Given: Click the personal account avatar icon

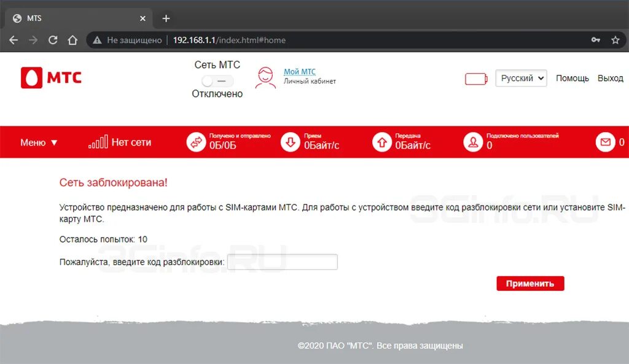Looking at the screenshot, I should (x=265, y=77).
